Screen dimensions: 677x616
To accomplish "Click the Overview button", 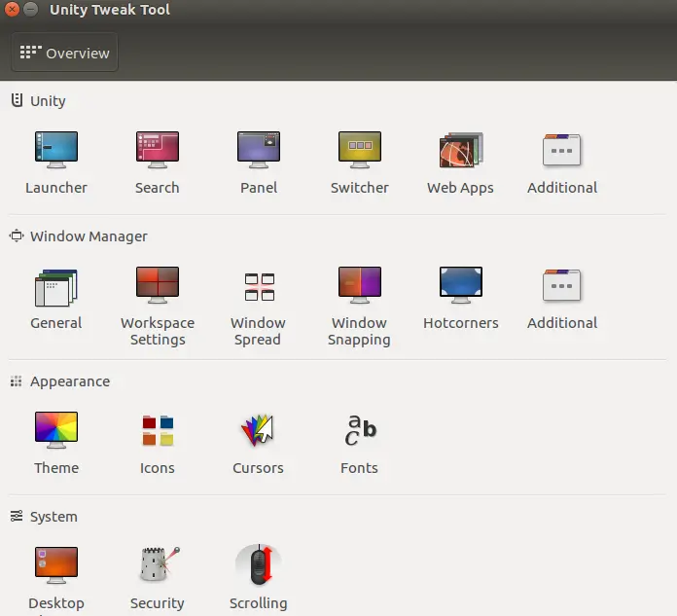I will 65,53.
